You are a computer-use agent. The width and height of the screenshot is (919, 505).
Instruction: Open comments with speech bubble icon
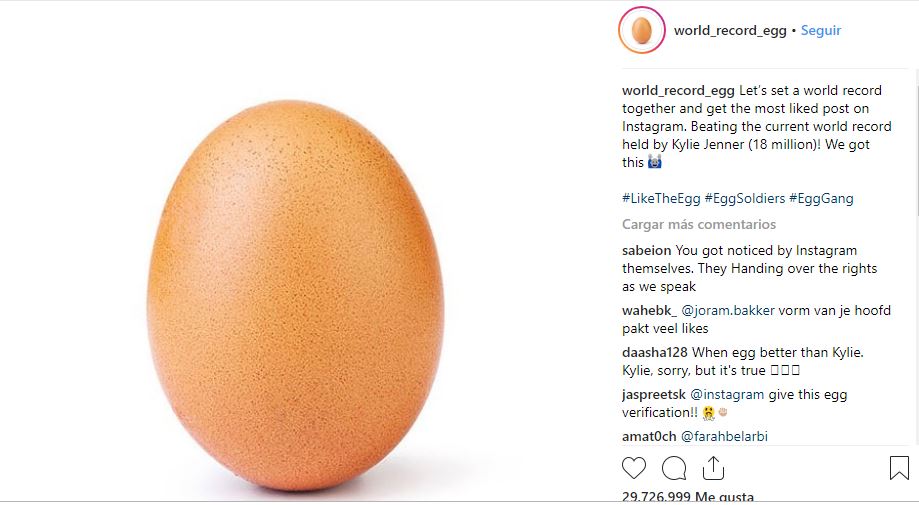click(674, 467)
